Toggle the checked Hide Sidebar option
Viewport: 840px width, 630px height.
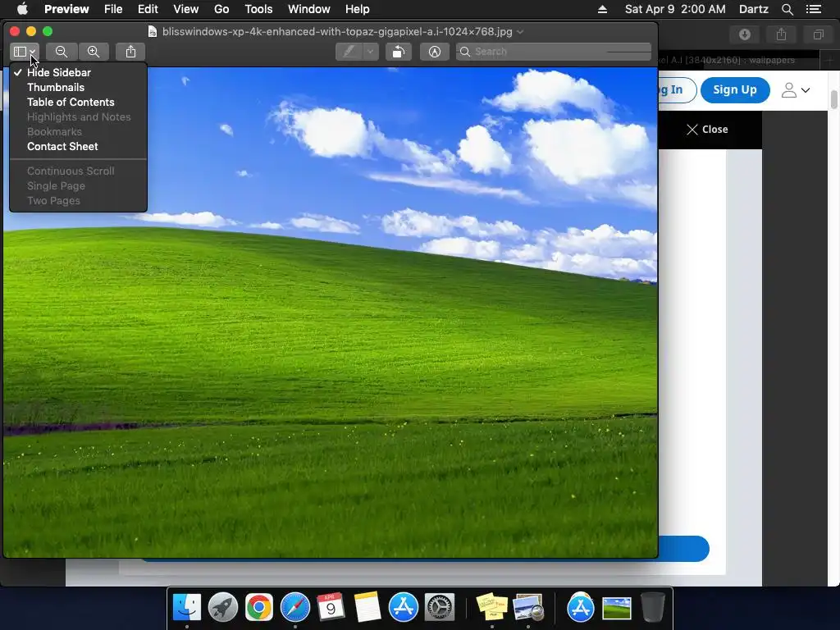[78, 72]
